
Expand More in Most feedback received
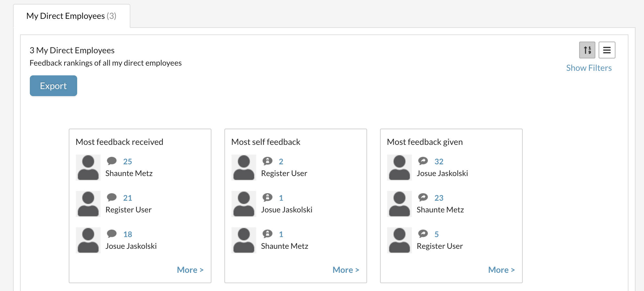pyautogui.click(x=190, y=270)
